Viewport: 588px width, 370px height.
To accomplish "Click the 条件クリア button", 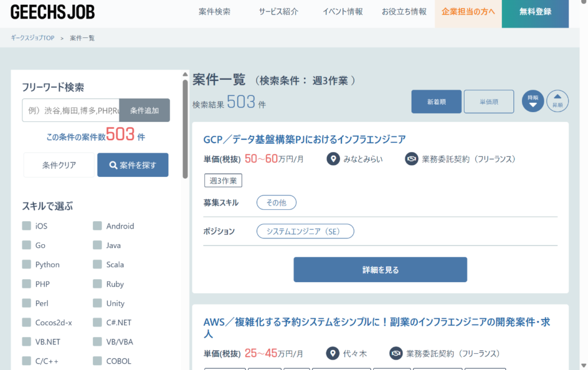I will [59, 165].
